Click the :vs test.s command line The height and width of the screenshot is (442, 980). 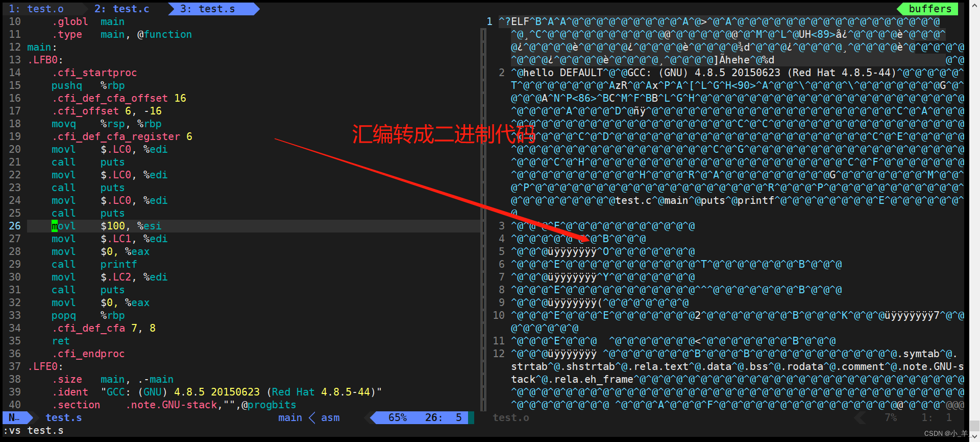(33, 430)
